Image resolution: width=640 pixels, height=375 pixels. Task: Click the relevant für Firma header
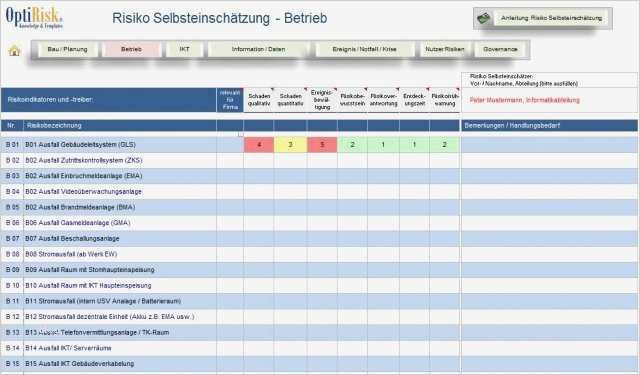[x=230, y=100]
